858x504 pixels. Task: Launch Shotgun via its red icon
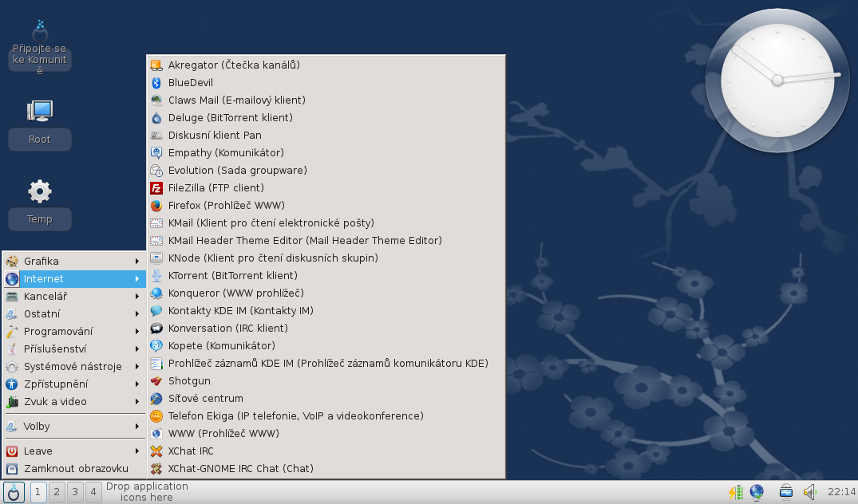click(156, 381)
